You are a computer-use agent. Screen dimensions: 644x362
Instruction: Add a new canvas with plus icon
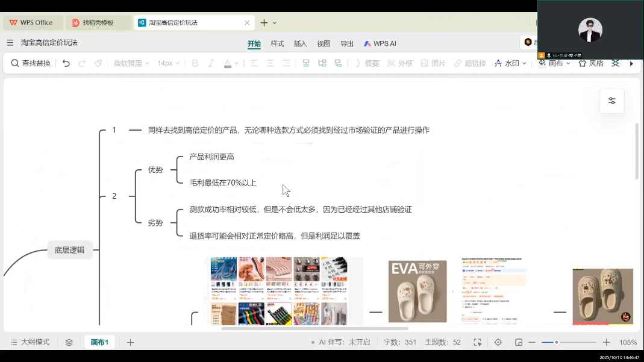[130, 342]
